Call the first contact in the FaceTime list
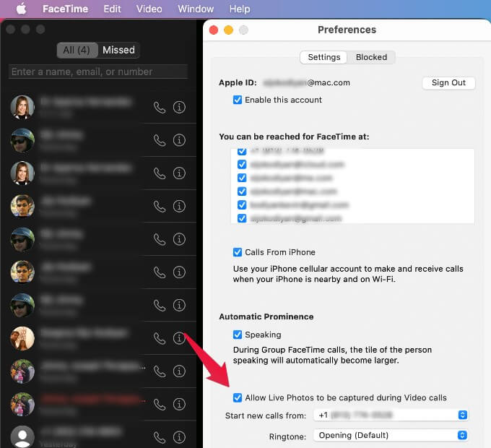Viewport: 491px width, 448px height. pyautogui.click(x=160, y=108)
